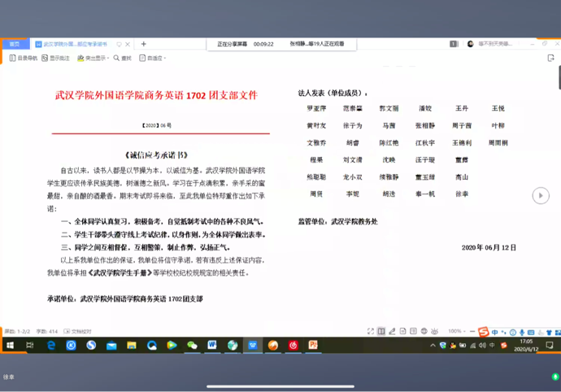Select the 武汉学院外国语 document tab
The width and height of the screenshot is (561, 392).
click(x=75, y=44)
